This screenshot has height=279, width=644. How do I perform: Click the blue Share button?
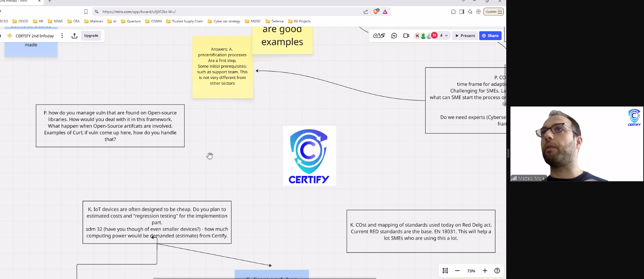(x=490, y=36)
